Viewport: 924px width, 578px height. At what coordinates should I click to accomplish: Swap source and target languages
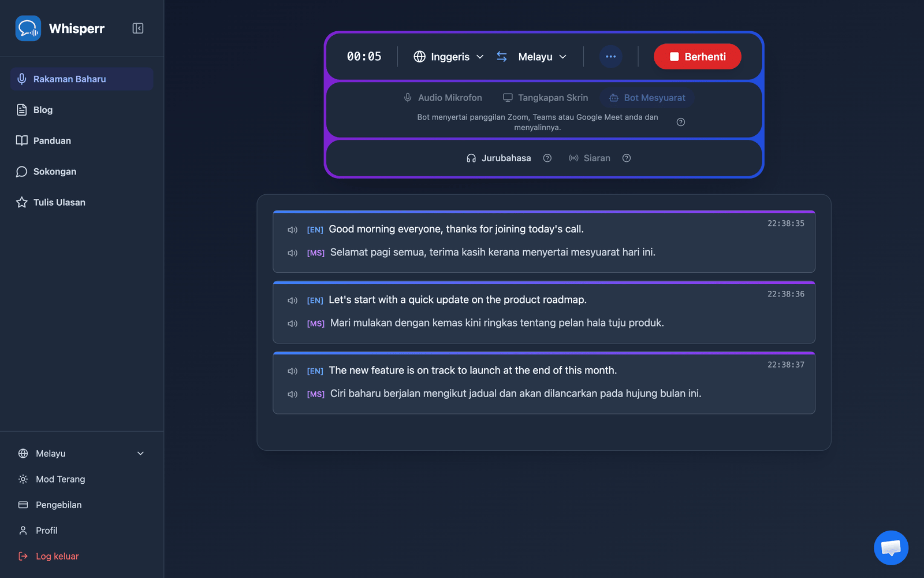pos(502,57)
